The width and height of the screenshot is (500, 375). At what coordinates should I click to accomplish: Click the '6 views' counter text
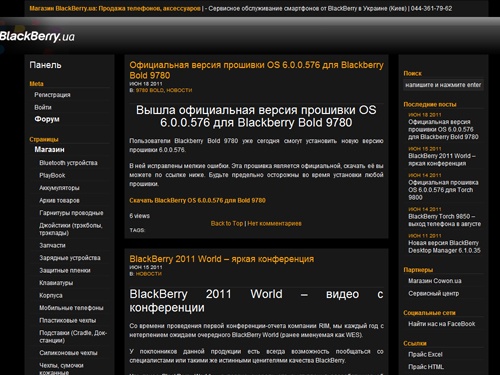[x=140, y=216]
